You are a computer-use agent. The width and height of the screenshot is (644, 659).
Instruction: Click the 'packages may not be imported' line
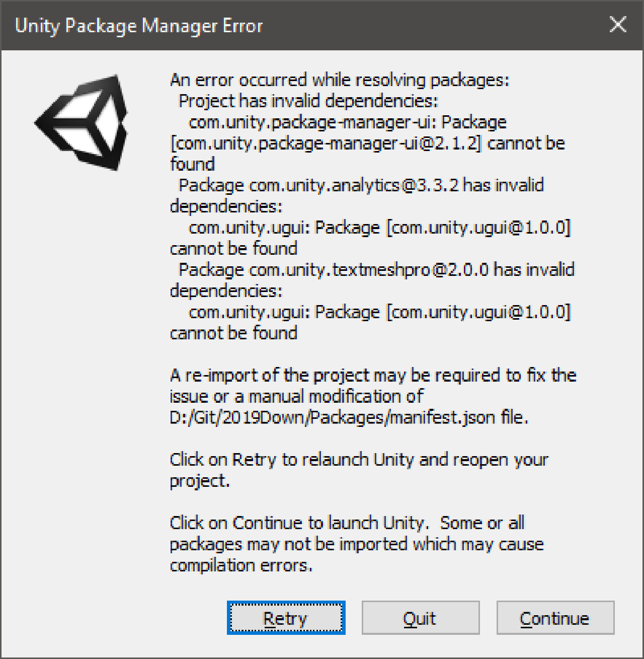[x=357, y=544]
